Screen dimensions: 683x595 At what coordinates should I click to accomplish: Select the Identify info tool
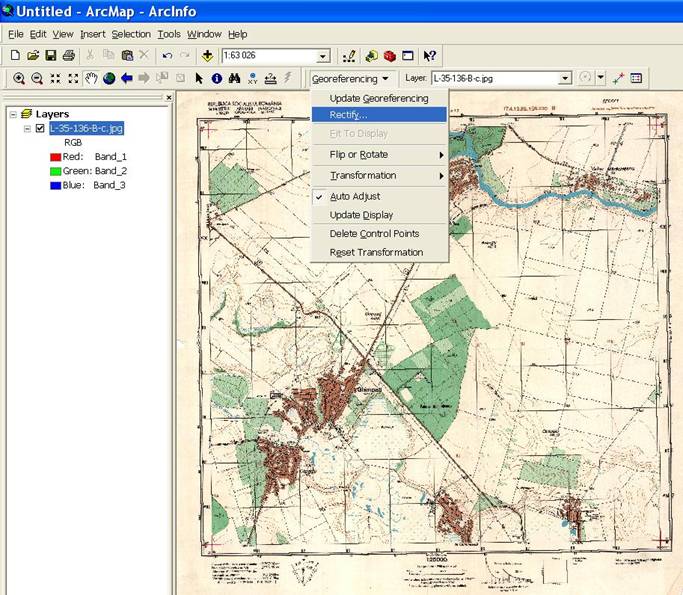[216, 78]
